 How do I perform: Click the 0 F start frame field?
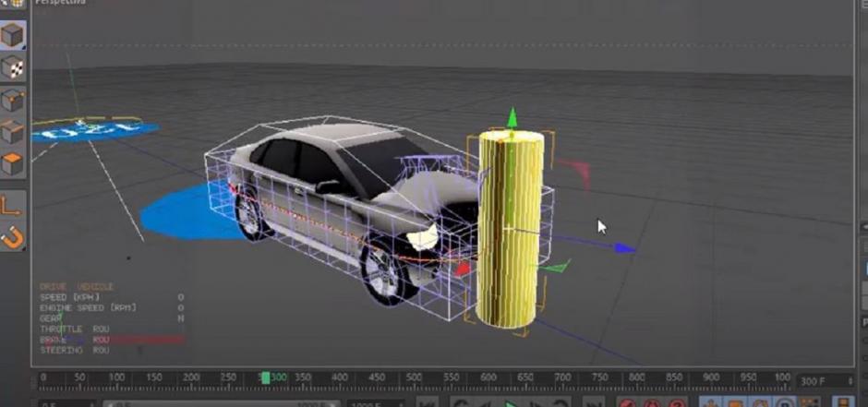tap(66, 404)
